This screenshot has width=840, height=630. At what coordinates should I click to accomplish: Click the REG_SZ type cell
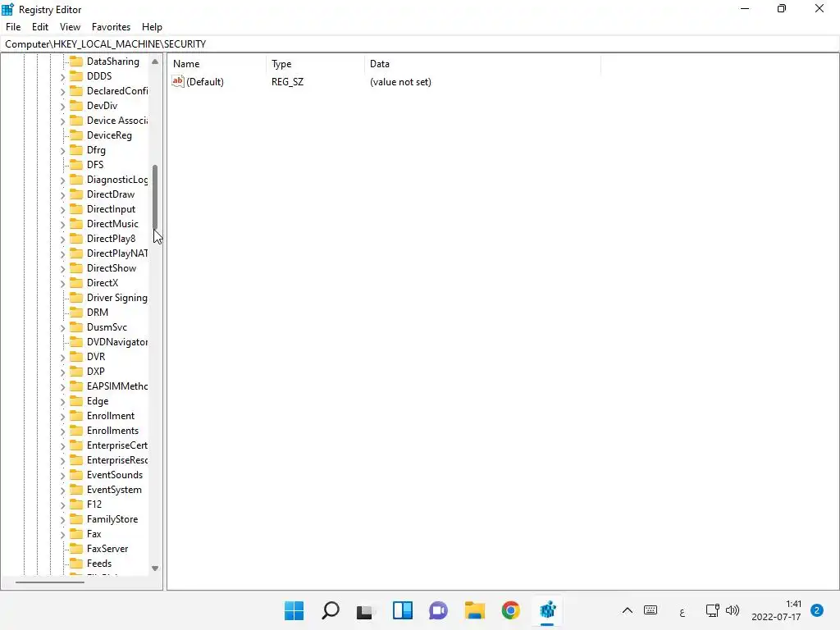point(288,82)
